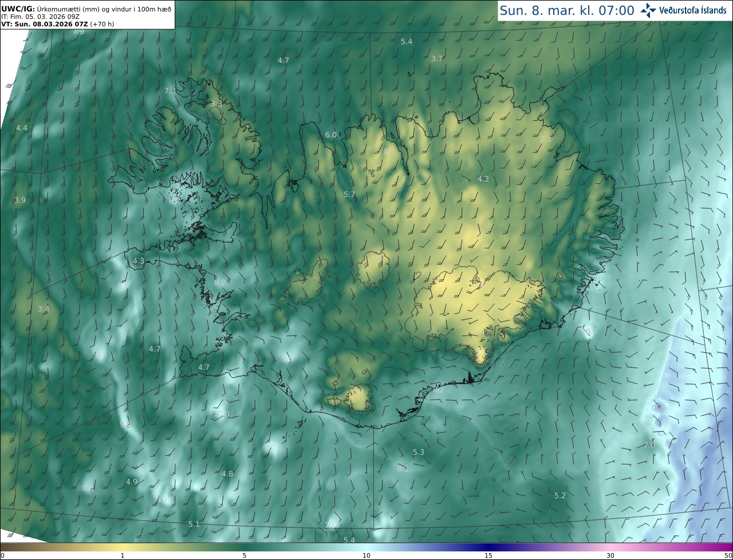Click the 5.3 value south of Iceland
Image resolution: width=733 pixels, height=560 pixels.
[419, 452]
